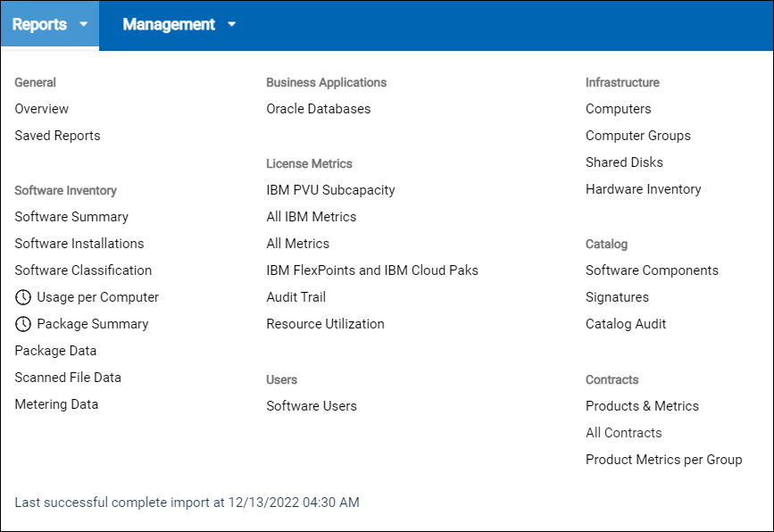Go to Computer Groups
This screenshot has height=532, width=774.
(637, 136)
